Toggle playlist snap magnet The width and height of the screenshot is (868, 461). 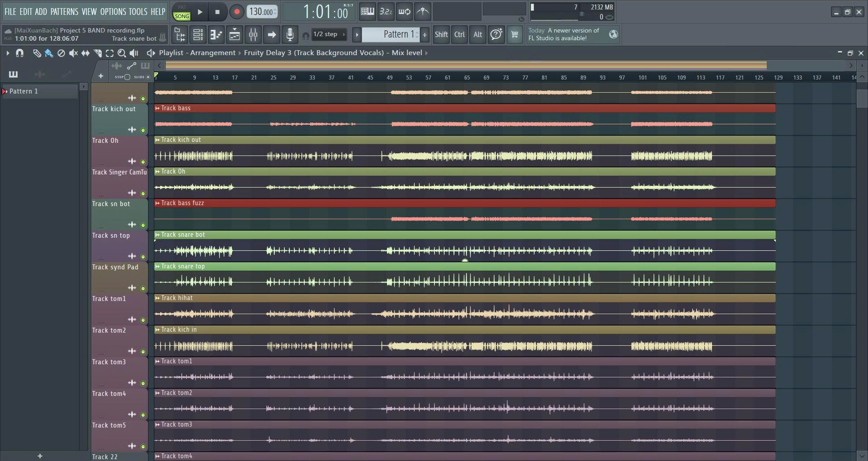[19, 53]
